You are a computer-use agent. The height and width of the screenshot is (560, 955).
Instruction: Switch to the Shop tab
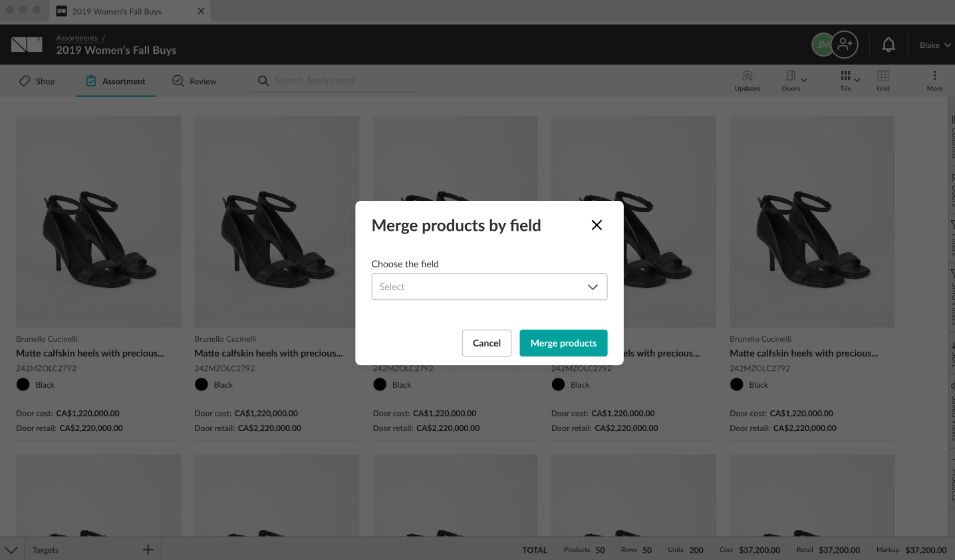click(x=37, y=81)
